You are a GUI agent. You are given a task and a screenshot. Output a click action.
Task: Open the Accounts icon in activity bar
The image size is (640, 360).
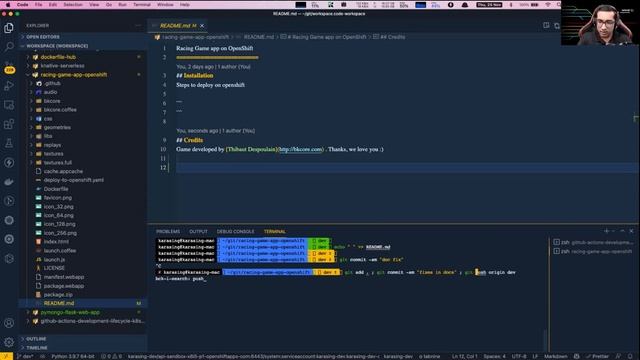[x=9, y=323]
